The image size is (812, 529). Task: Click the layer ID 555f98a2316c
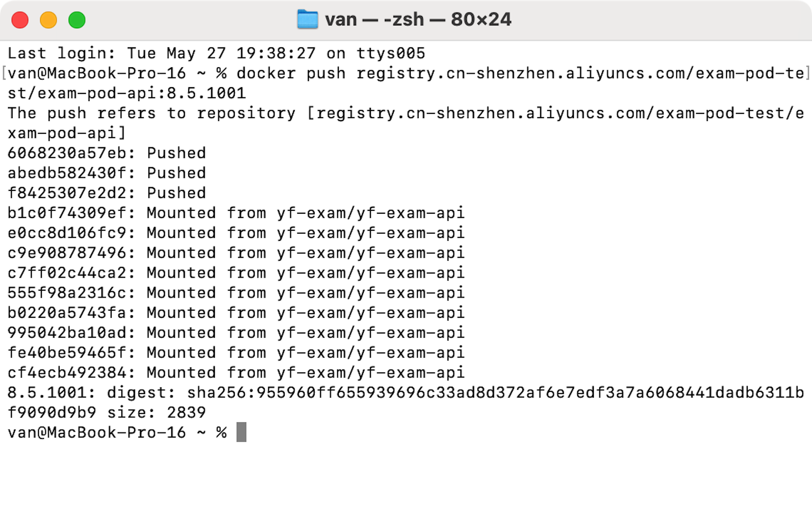(x=67, y=293)
